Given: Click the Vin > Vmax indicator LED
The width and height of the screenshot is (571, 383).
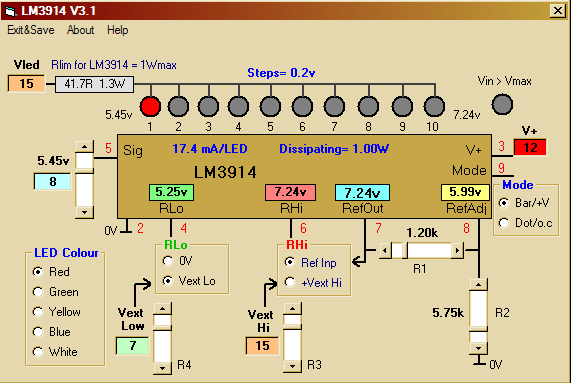Looking at the screenshot, I should (502, 104).
